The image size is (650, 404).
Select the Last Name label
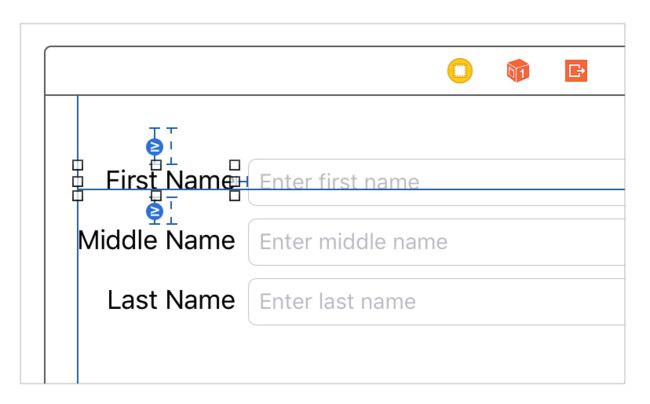coord(171,300)
